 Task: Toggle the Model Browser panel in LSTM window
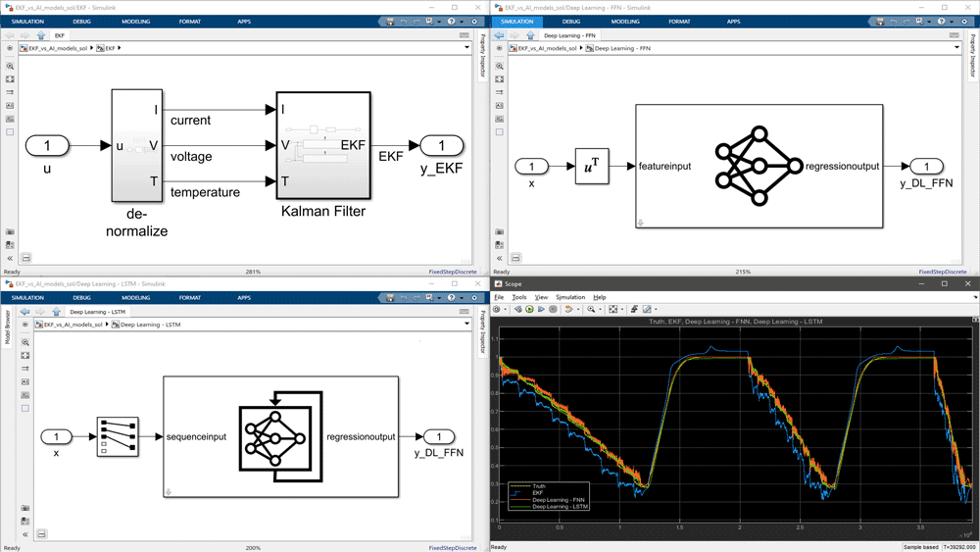tap(6, 328)
